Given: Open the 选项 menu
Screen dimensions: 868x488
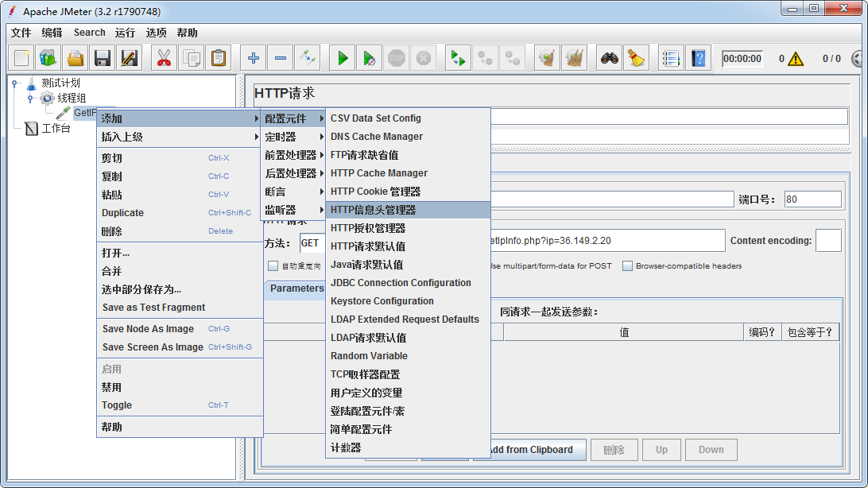Looking at the screenshot, I should 156,33.
